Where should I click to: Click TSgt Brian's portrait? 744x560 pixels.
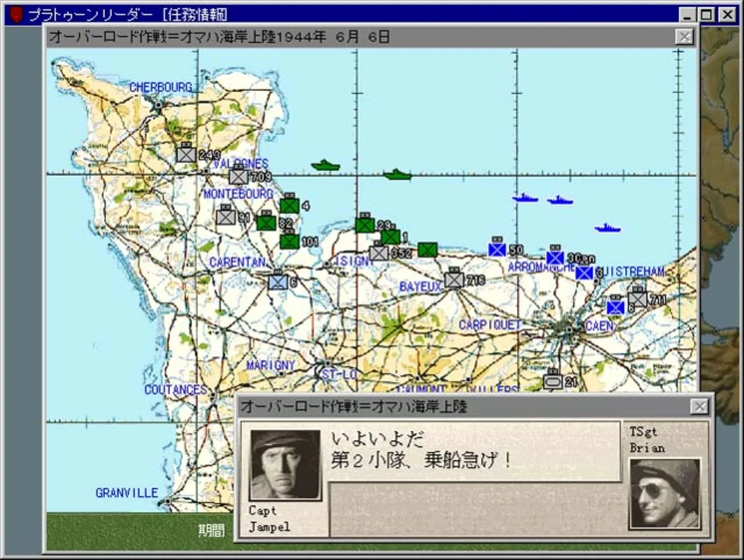coord(665,493)
